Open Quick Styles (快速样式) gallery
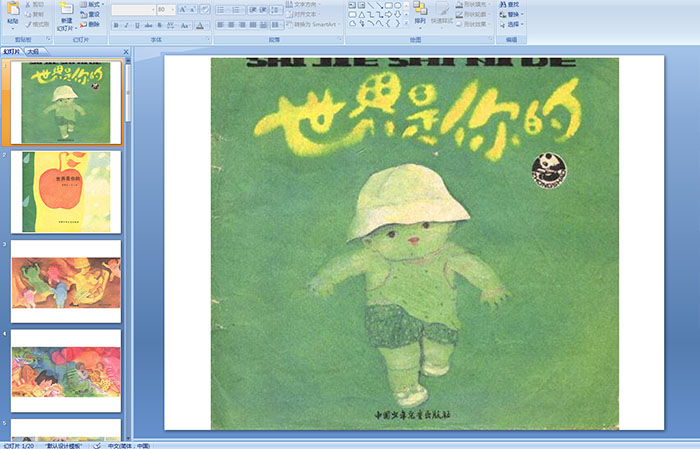This screenshot has height=449, width=700. click(x=442, y=13)
